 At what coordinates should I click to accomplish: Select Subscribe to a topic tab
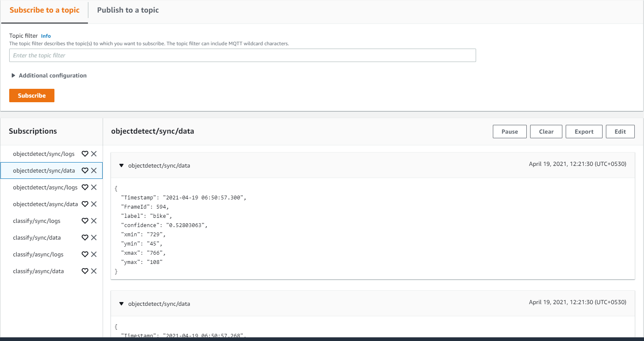44,10
